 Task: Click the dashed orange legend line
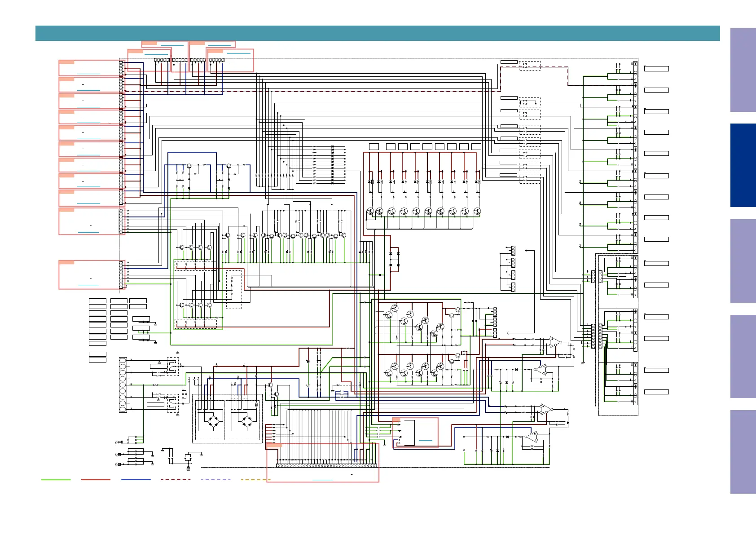[x=255, y=480]
